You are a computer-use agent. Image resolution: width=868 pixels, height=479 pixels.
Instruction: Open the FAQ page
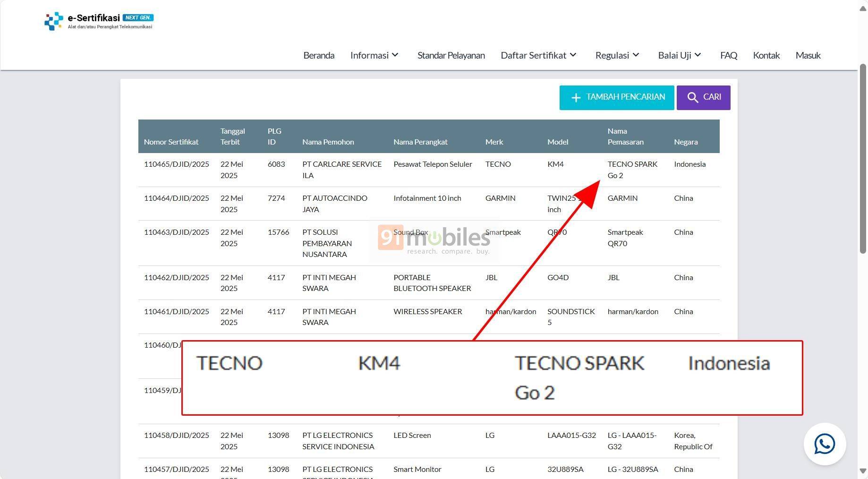tap(729, 55)
